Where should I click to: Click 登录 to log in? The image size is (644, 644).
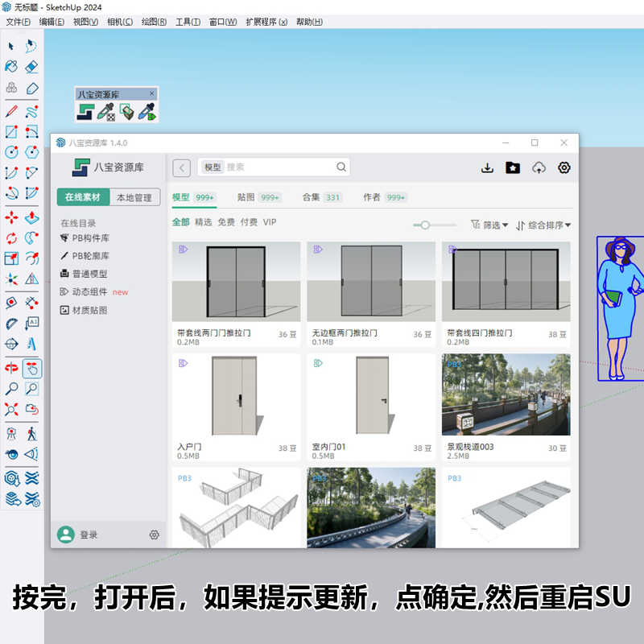click(x=89, y=535)
